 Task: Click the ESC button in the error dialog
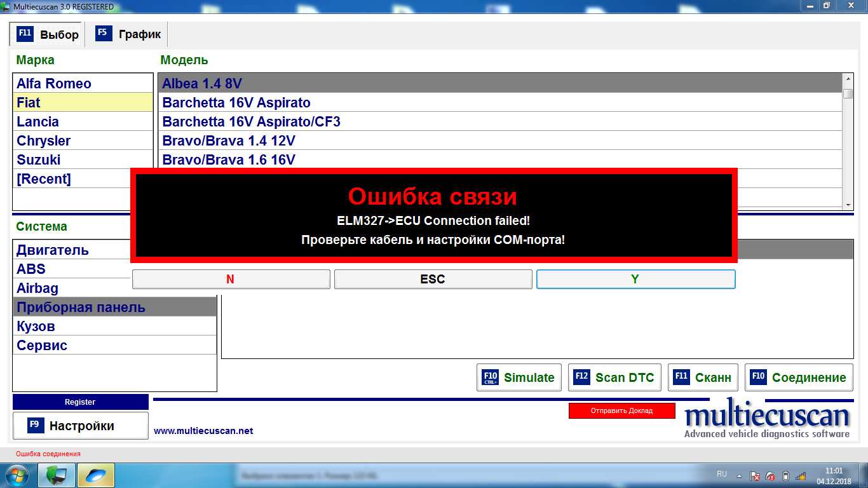point(433,279)
